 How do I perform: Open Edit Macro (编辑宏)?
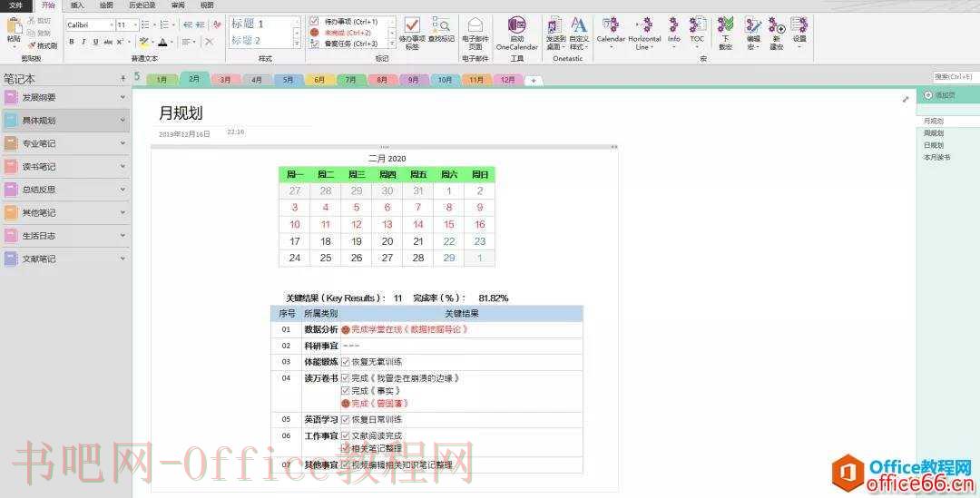point(753,34)
